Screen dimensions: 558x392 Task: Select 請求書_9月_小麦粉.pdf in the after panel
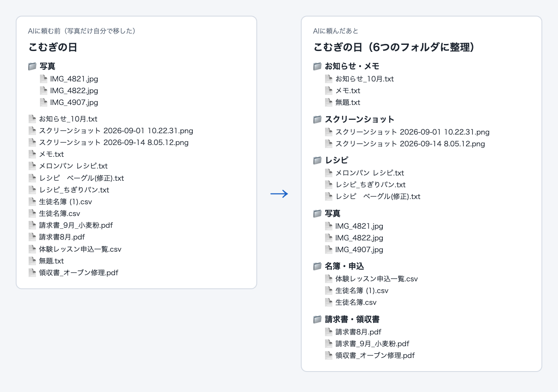pyautogui.click(x=372, y=344)
